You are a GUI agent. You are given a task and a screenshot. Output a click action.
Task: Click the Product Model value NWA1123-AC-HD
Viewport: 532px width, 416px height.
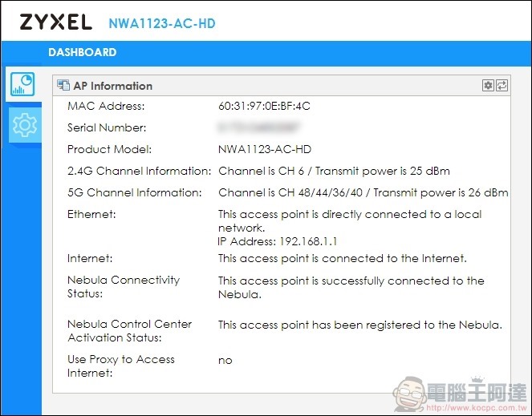pyautogui.click(x=265, y=149)
